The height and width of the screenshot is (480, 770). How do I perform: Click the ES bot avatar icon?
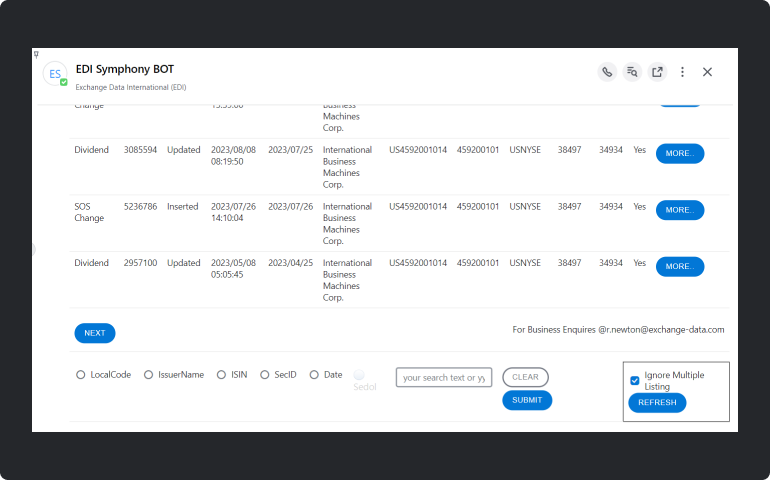(55, 74)
